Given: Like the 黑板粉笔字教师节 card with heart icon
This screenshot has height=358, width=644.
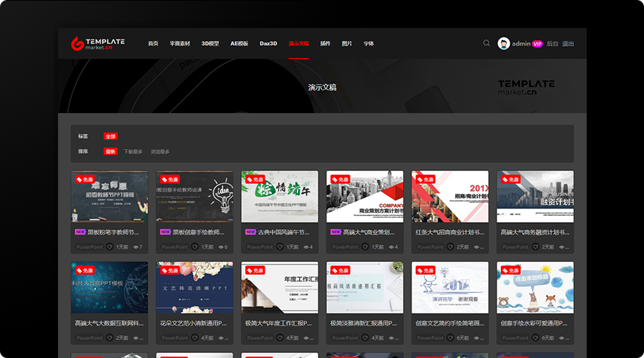Looking at the screenshot, I should pos(109,247).
